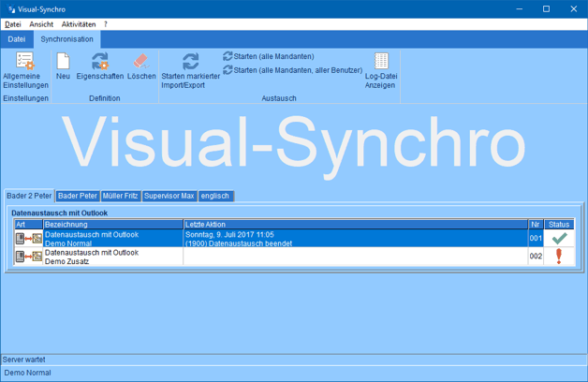588x382 pixels.
Task: Click the Demo Normal status bar text
Action: pos(27,373)
